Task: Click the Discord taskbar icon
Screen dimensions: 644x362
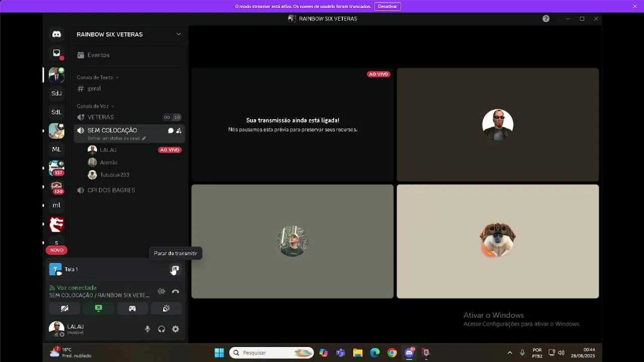Action: pyautogui.click(x=409, y=353)
